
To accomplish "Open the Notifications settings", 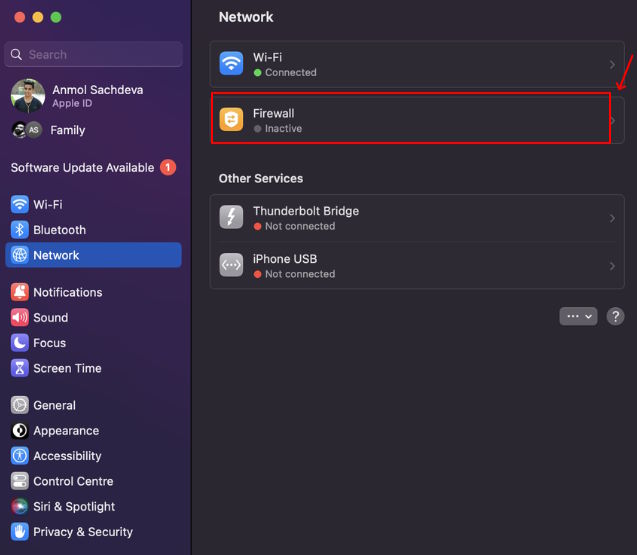I will (x=93, y=292).
